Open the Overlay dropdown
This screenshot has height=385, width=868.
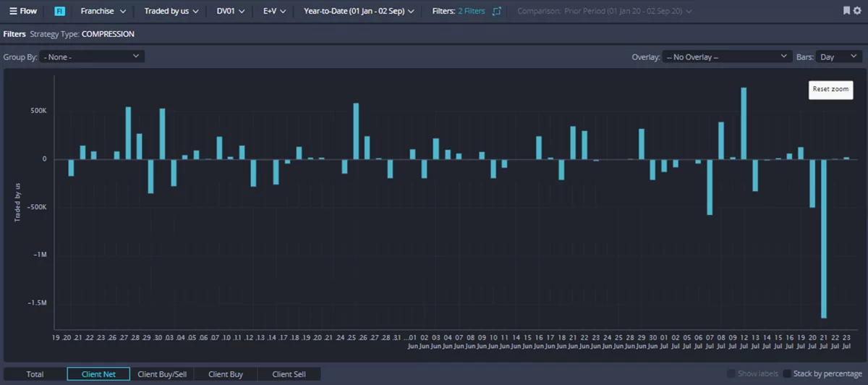click(x=727, y=56)
